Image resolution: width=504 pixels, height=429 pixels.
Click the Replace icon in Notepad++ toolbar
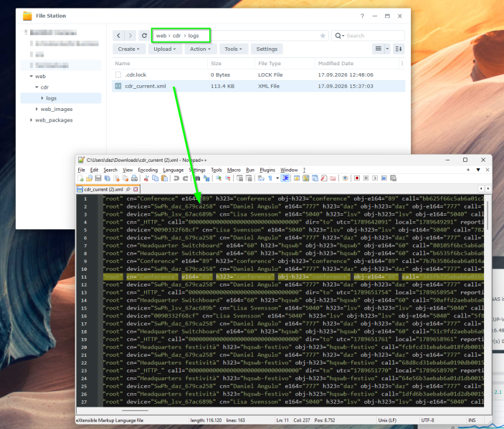[206, 178]
